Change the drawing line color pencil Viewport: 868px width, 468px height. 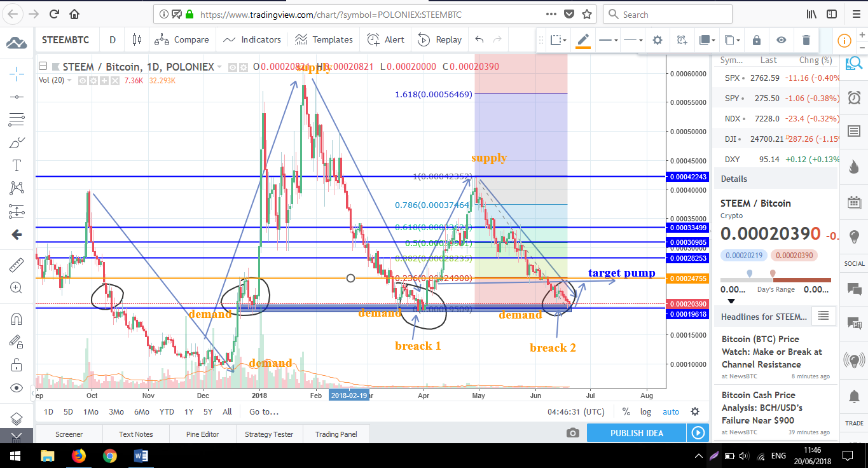[583, 40]
